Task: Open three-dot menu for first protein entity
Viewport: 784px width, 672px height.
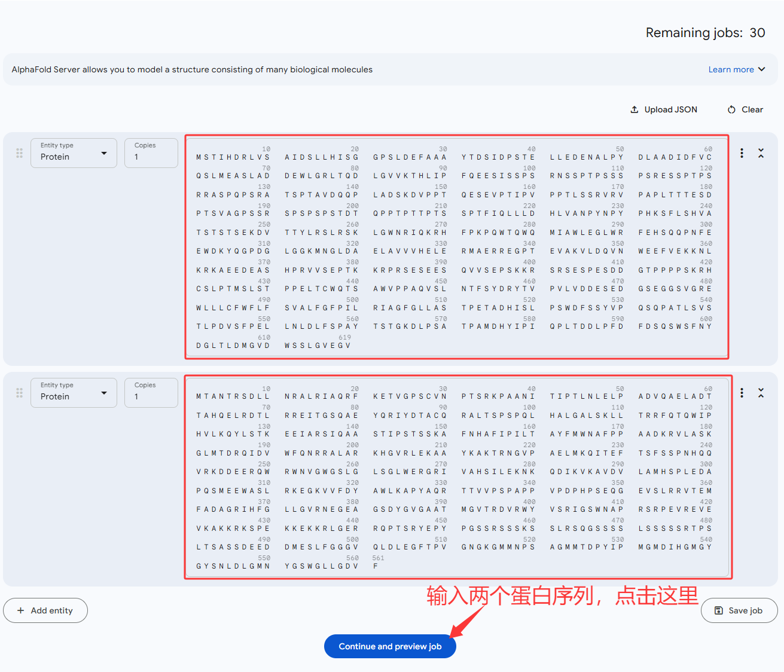Action: pos(742,153)
